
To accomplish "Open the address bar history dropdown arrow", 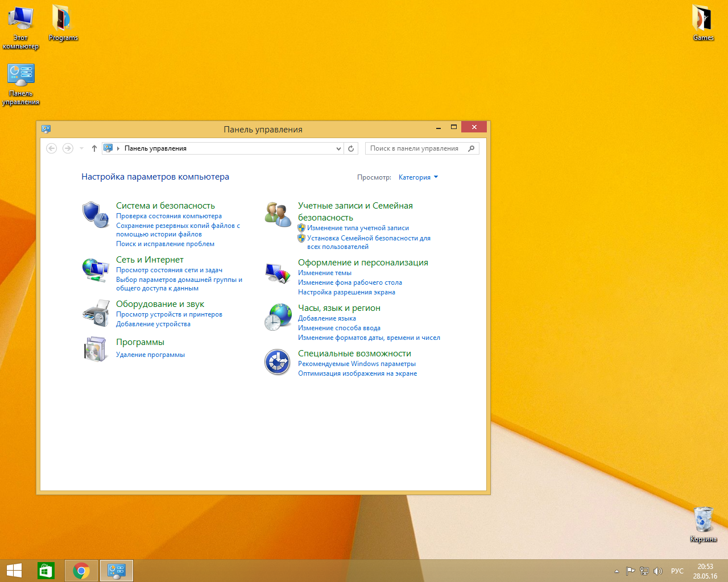I will [338, 148].
